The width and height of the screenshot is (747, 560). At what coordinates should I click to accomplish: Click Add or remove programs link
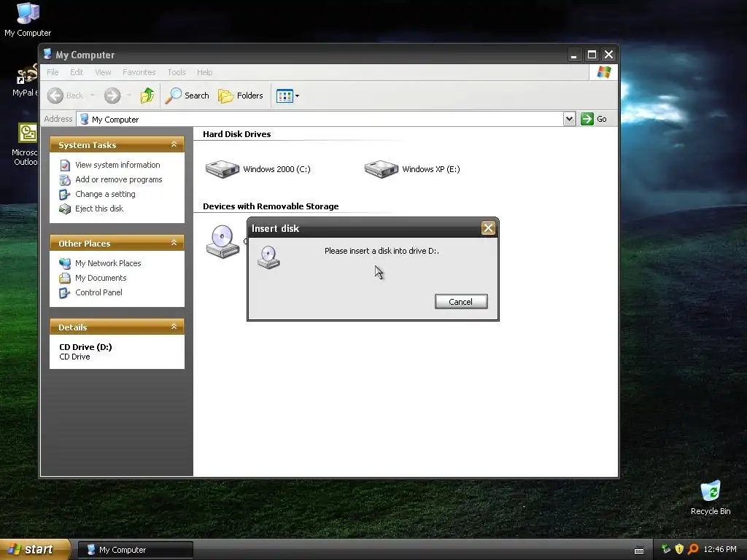click(x=119, y=179)
